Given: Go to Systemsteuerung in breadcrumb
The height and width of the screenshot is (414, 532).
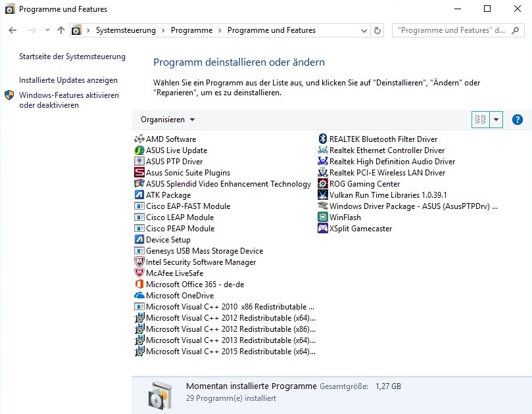Looking at the screenshot, I should [x=126, y=30].
